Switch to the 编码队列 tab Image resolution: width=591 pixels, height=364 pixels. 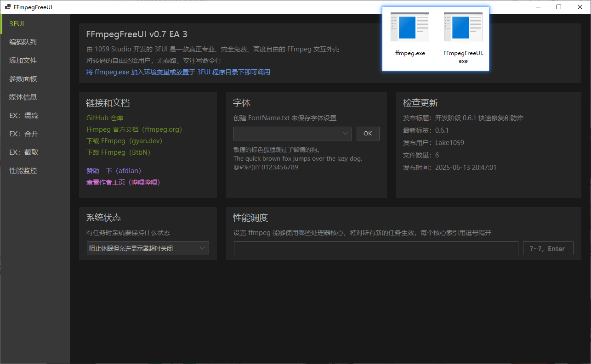[35, 42]
